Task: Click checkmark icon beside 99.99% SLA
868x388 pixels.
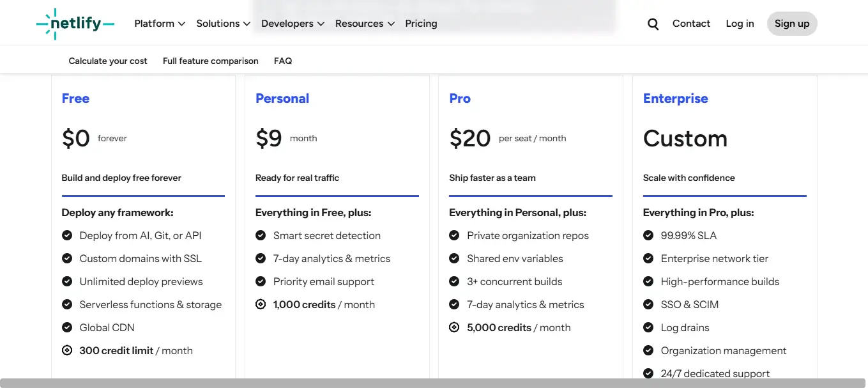Action: pos(648,235)
